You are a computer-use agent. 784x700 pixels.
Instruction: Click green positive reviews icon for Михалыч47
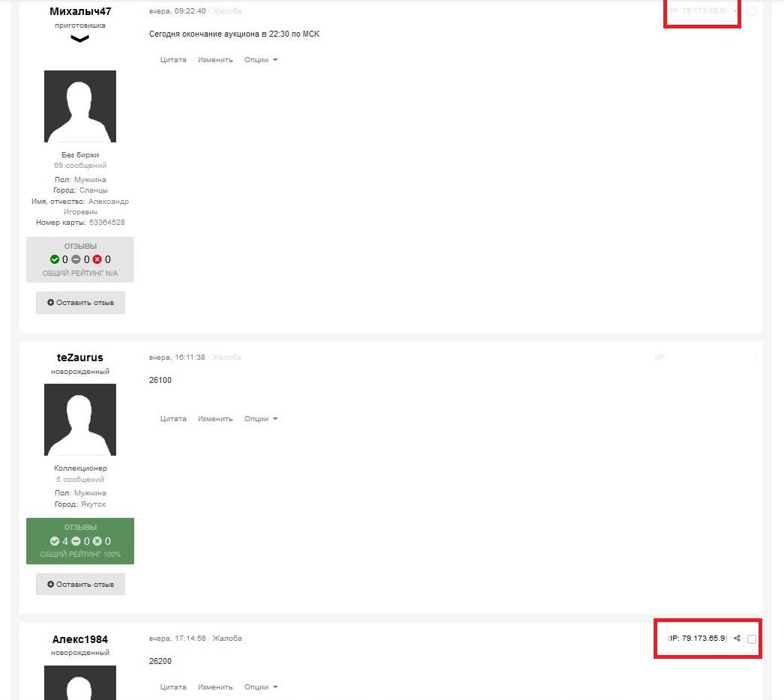tap(55, 259)
